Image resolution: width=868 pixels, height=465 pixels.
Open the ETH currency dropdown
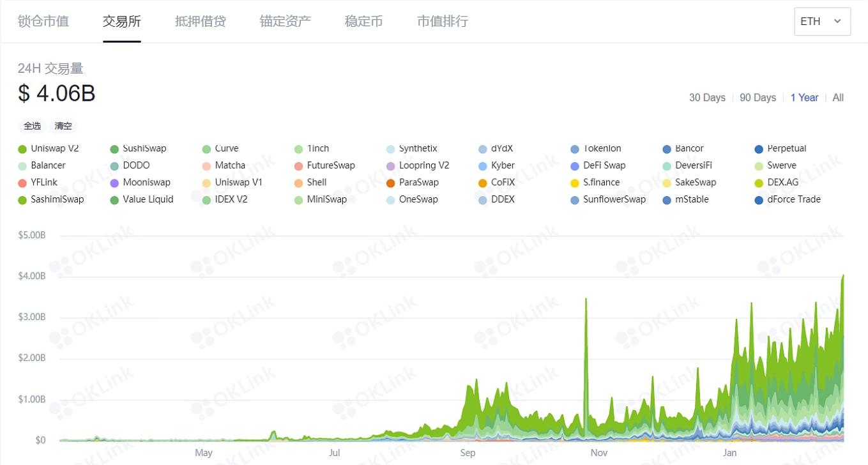tap(821, 21)
